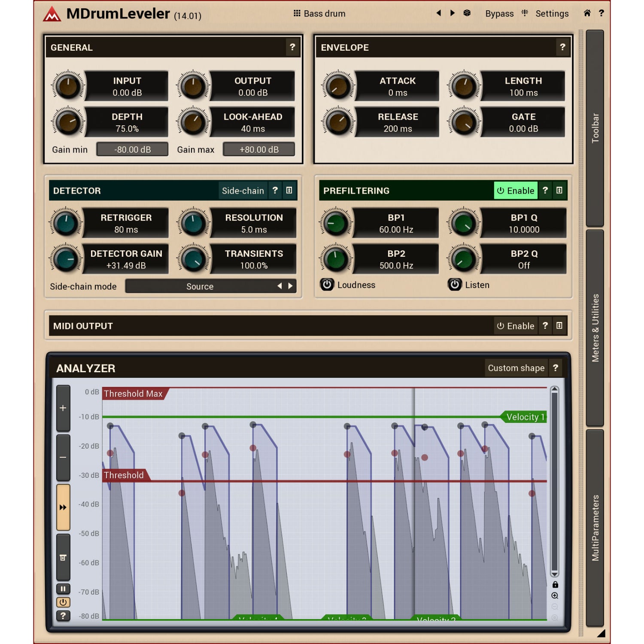This screenshot has width=644, height=644.
Task: Click analyzer zoom in plus button
Action: pyautogui.click(x=63, y=408)
